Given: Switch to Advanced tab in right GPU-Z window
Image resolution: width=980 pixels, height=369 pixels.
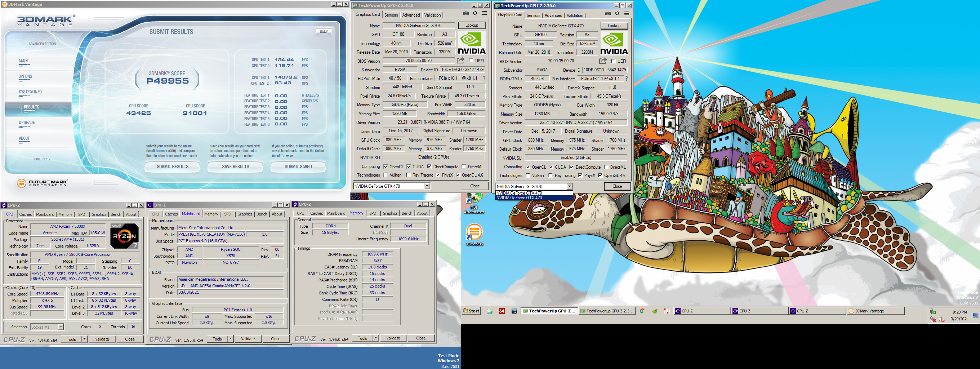Looking at the screenshot, I should pyautogui.click(x=553, y=15).
